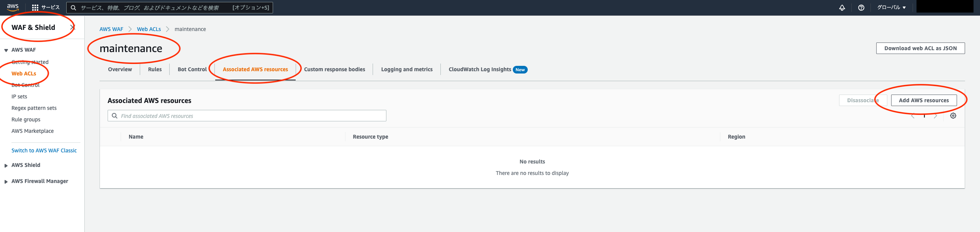This screenshot has height=232, width=980.
Task: Open Getting started in the sidebar
Action: click(x=30, y=62)
